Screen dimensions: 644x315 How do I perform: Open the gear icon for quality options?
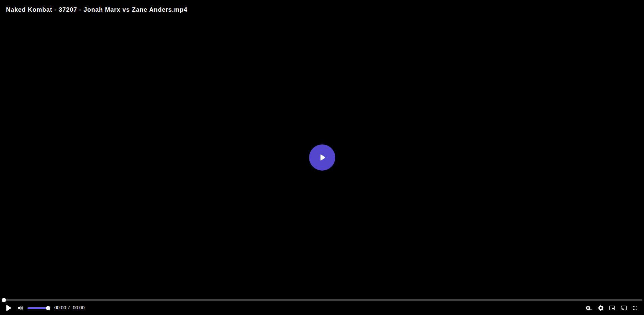[x=601, y=308]
